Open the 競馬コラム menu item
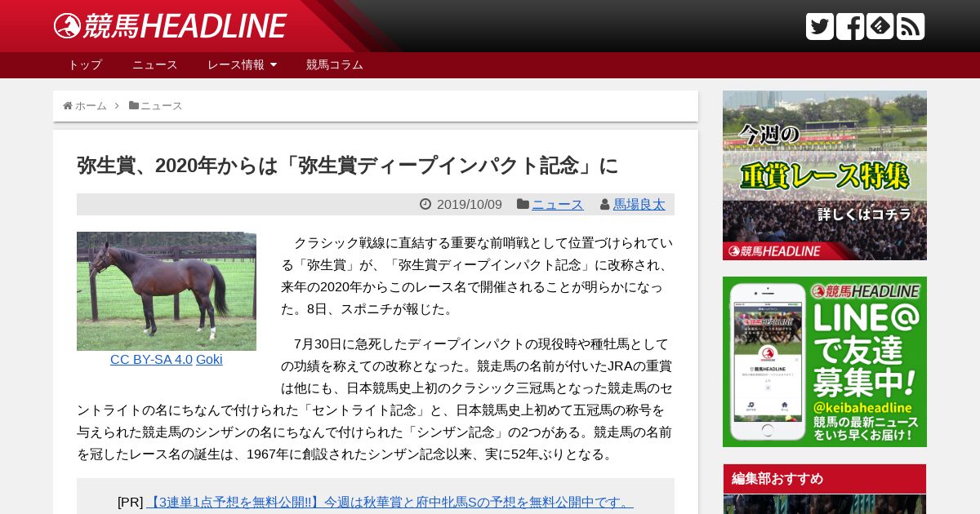This screenshot has width=980, height=514. [x=335, y=64]
